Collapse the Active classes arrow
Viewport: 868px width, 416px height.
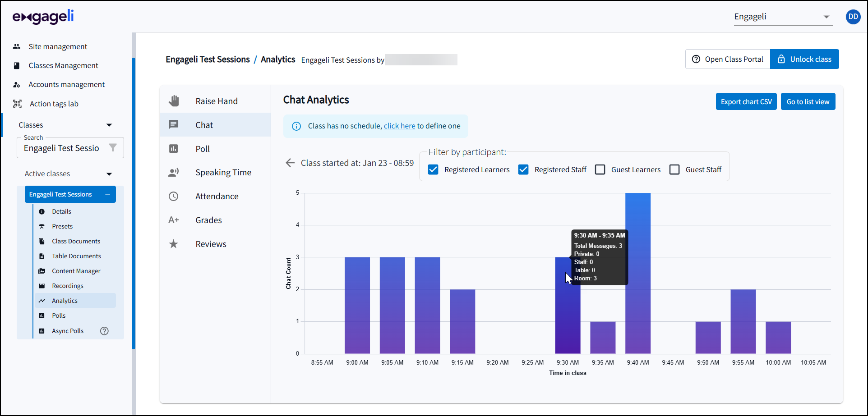pyautogui.click(x=109, y=174)
